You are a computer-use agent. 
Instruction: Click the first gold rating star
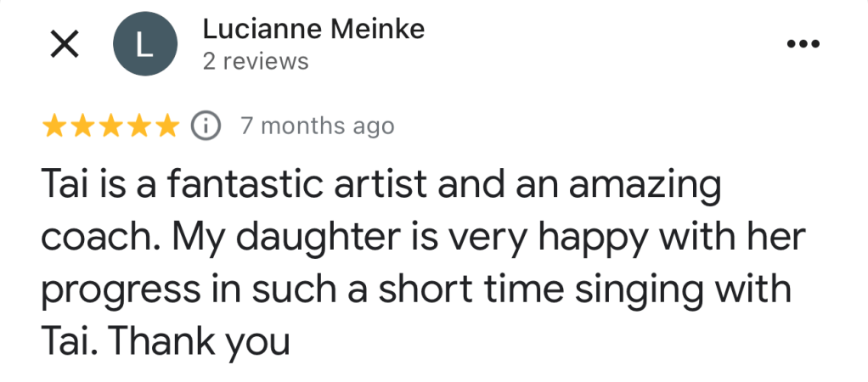[55, 126]
